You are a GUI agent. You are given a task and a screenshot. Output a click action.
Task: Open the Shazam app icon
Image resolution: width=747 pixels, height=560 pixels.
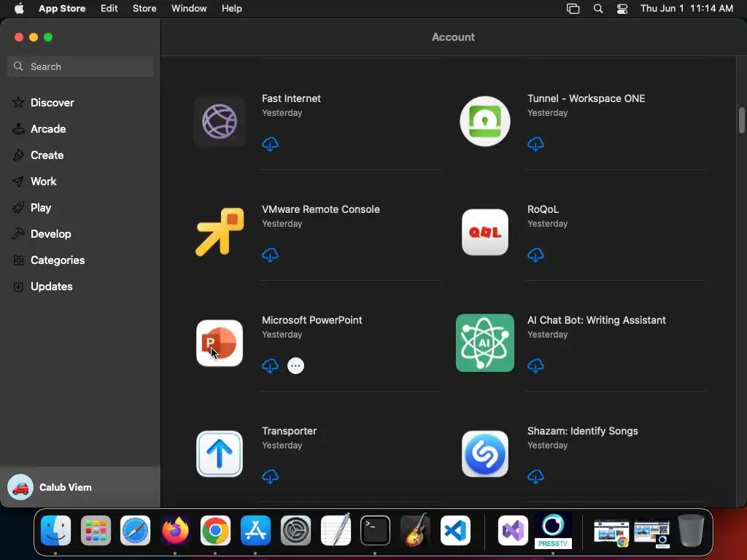485,454
